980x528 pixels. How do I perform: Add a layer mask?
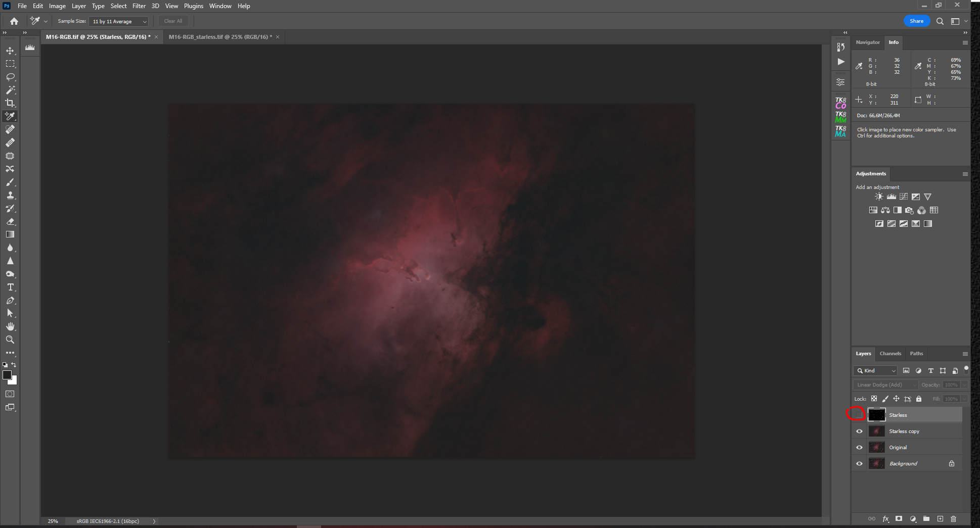tap(899, 519)
